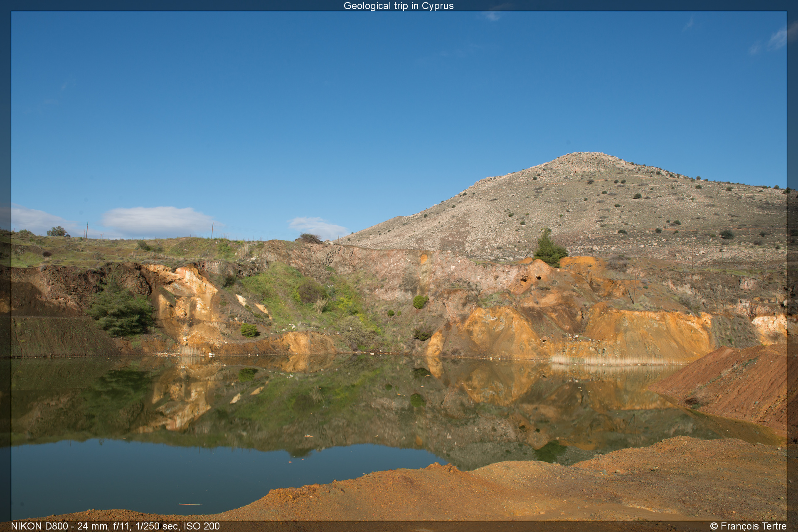Click the copyright text '© François Tertre'

tap(748, 526)
